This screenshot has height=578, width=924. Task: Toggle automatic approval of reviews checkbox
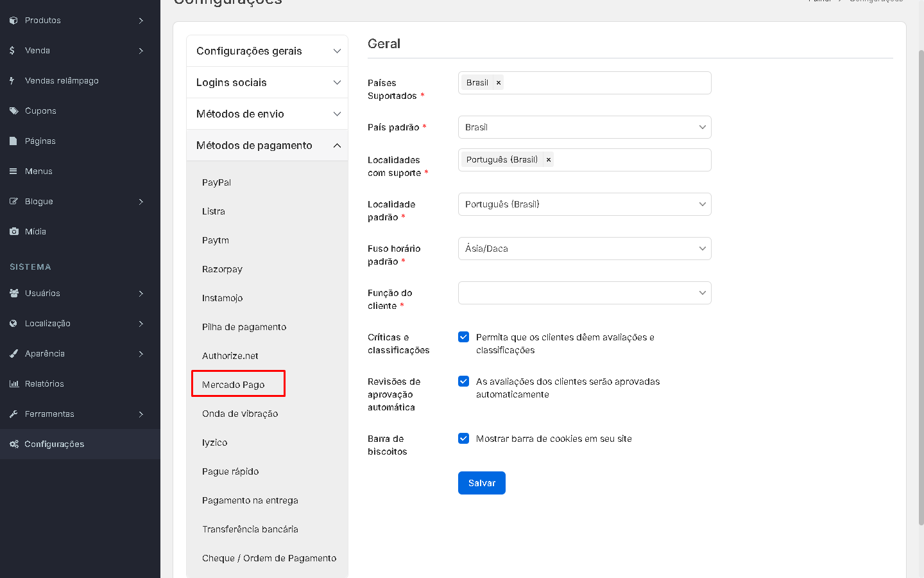[x=463, y=381]
